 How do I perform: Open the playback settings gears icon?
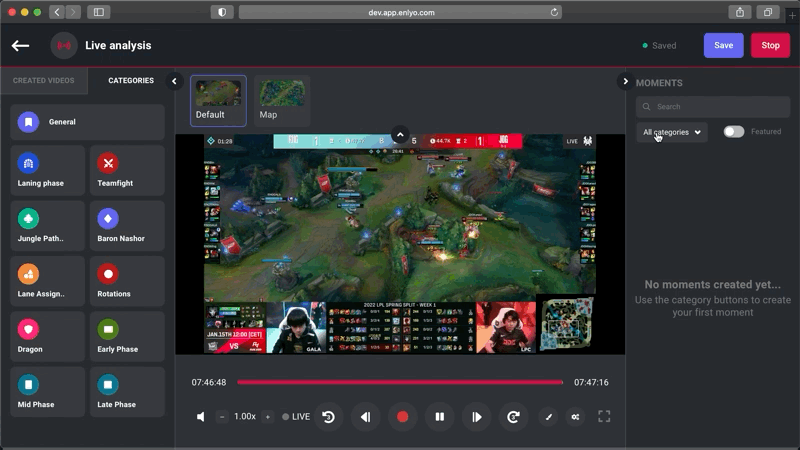576,417
